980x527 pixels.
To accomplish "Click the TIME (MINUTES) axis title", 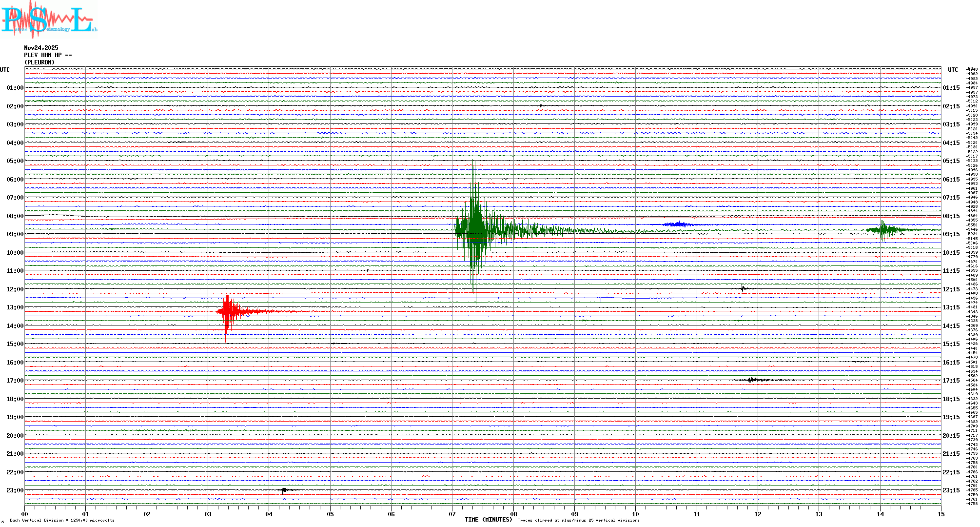I will pos(488,520).
